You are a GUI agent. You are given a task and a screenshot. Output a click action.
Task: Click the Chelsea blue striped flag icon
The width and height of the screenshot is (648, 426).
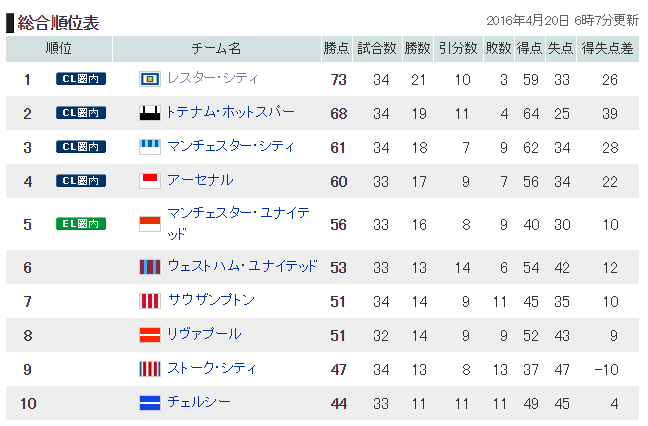click(x=150, y=403)
